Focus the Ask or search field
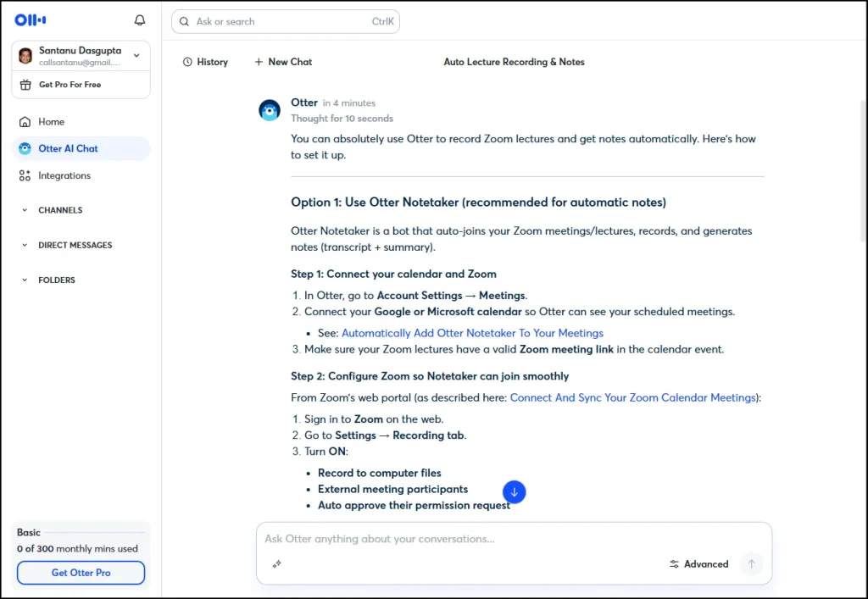This screenshot has height=599, width=868. 286,21
